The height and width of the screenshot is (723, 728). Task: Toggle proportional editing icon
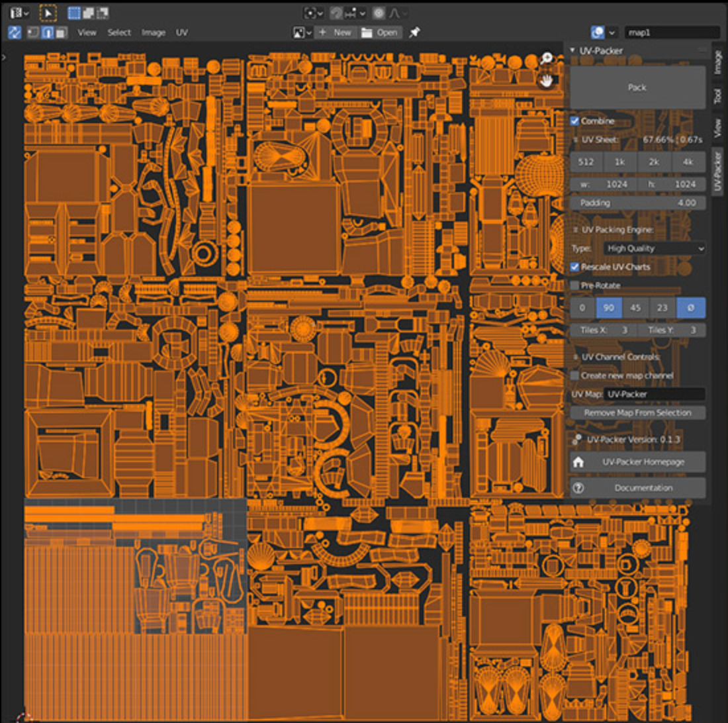(x=379, y=13)
